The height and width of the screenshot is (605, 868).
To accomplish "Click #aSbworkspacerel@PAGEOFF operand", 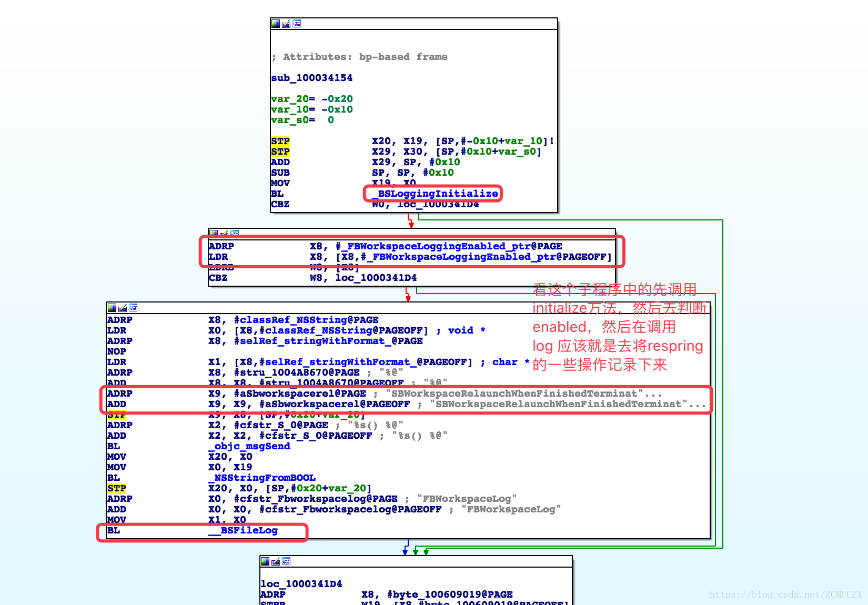I will point(335,404).
